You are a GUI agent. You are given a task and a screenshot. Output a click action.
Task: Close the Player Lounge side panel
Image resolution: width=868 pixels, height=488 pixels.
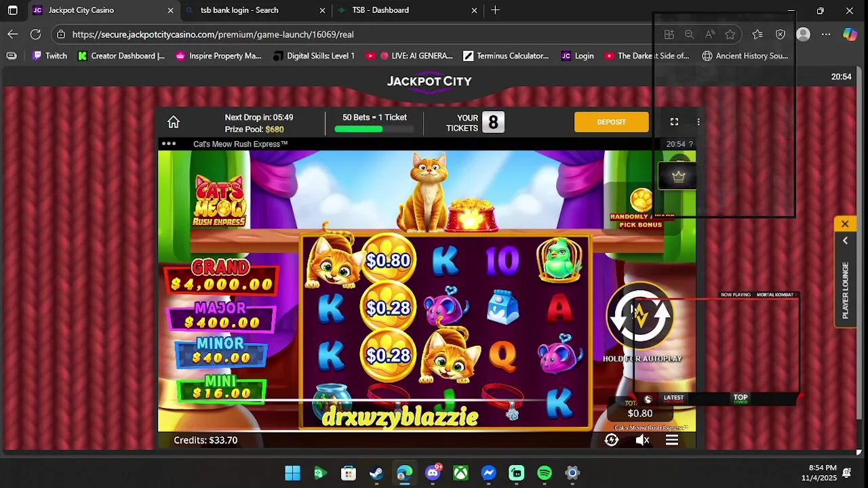(x=845, y=224)
